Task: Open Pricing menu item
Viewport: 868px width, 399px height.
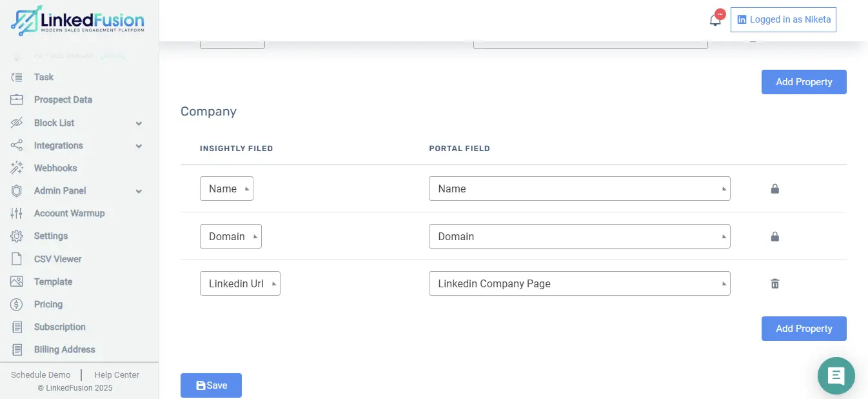Action: (x=48, y=304)
